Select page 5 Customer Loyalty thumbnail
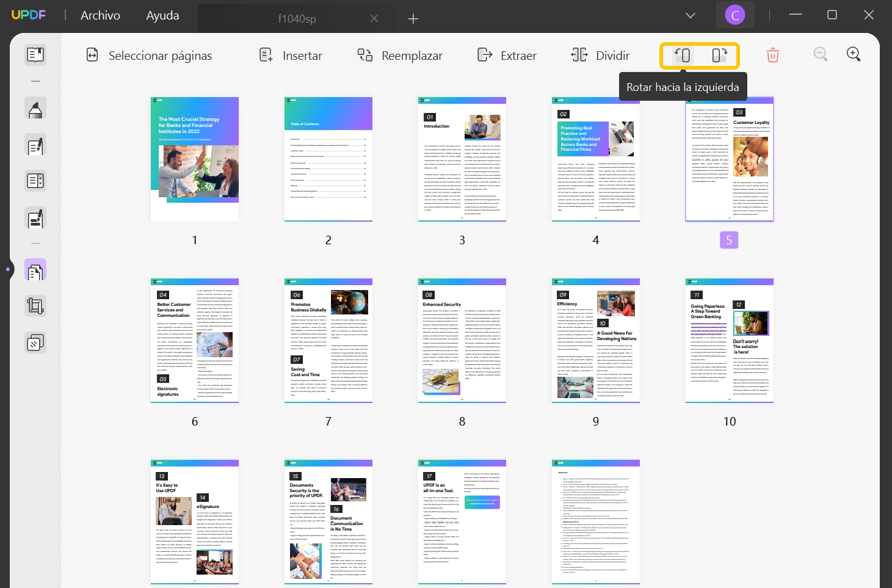 click(x=730, y=159)
